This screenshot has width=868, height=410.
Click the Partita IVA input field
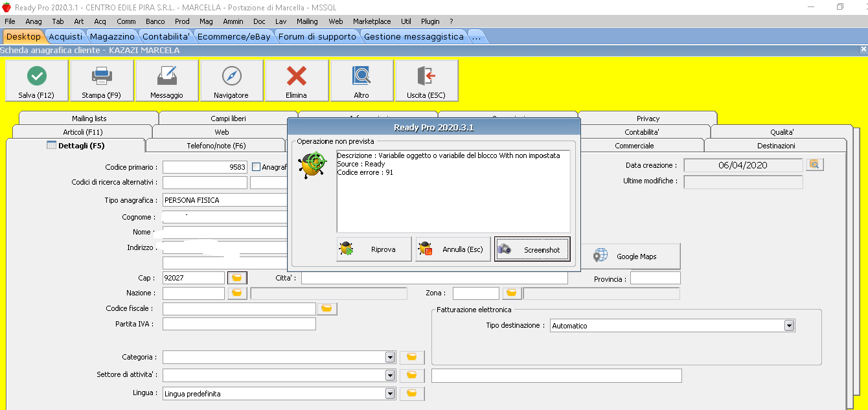239,324
